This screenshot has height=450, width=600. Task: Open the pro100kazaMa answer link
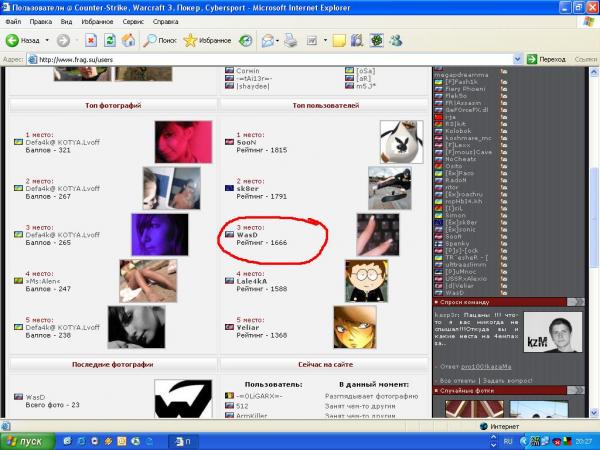(x=486, y=367)
